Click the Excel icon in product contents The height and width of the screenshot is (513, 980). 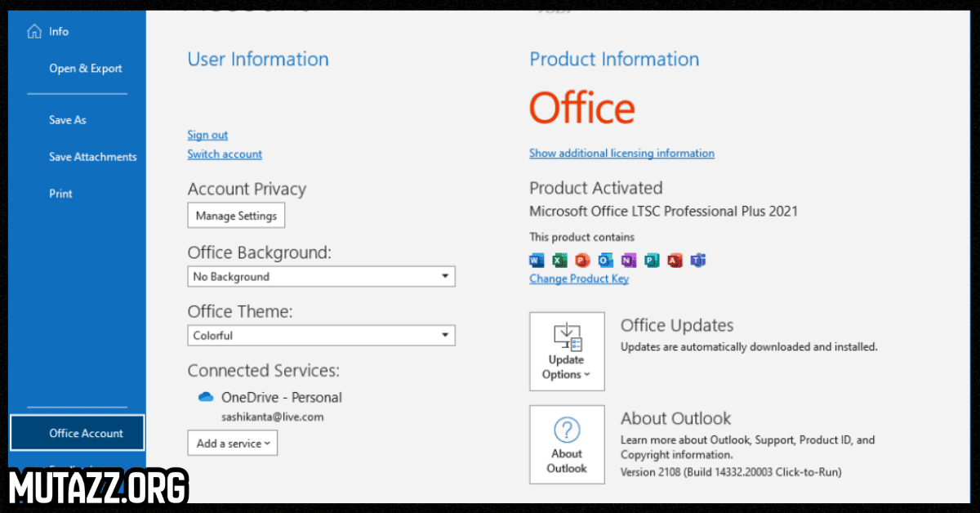coord(559,261)
